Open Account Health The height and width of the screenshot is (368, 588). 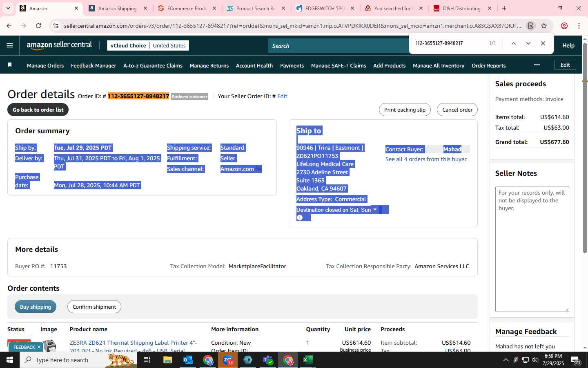(254, 65)
